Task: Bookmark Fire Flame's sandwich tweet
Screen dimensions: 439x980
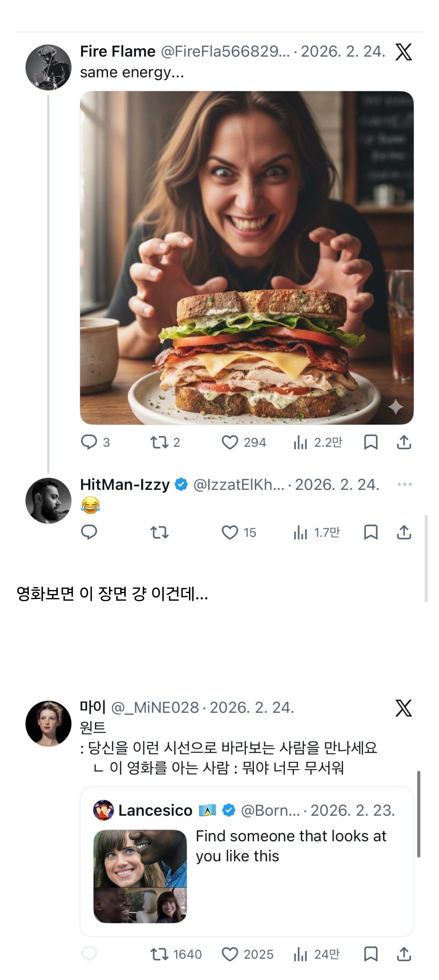Action: pyautogui.click(x=370, y=442)
